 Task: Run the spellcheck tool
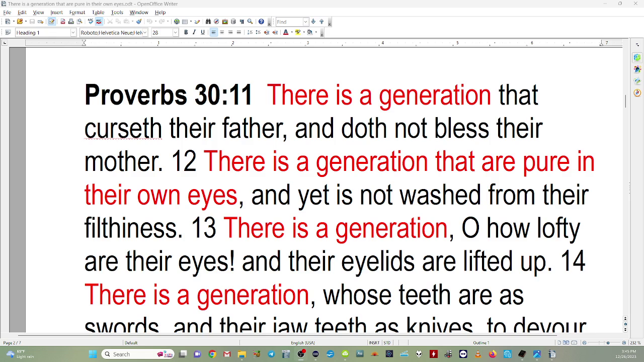(x=90, y=21)
